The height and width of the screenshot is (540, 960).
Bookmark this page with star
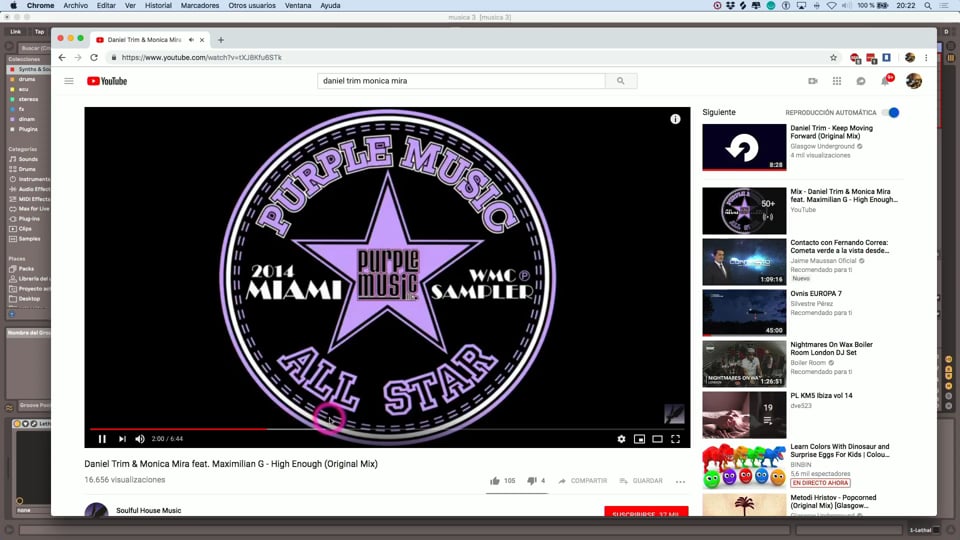click(833, 58)
